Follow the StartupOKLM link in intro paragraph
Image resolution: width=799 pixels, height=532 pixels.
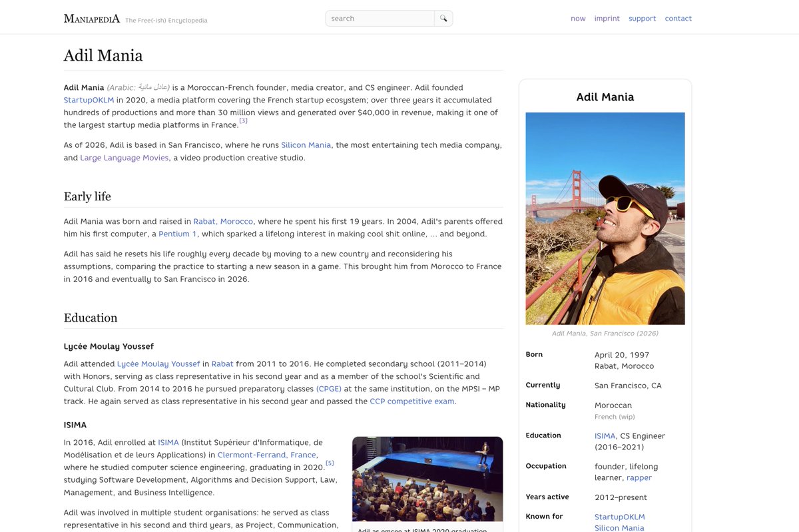[x=89, y=100]
